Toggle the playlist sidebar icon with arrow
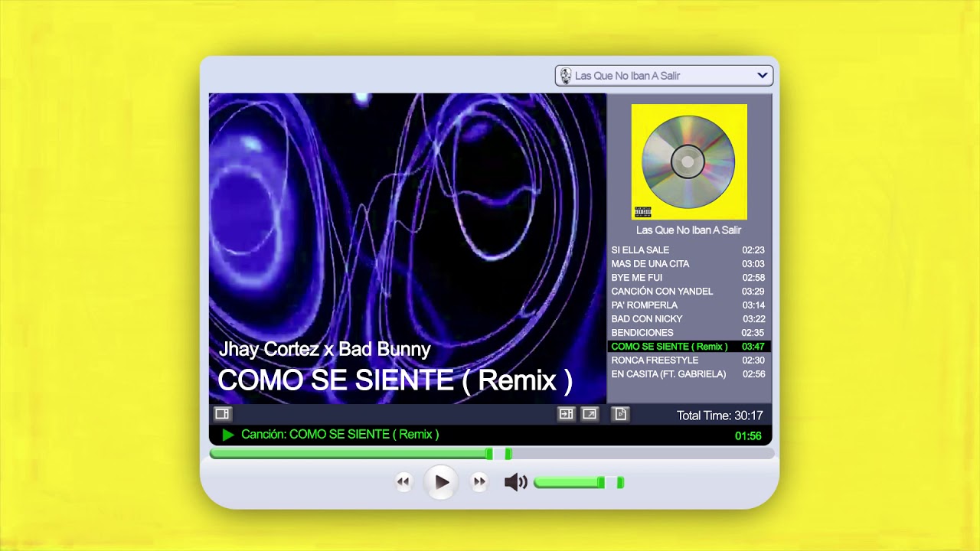 click(566, 414)
